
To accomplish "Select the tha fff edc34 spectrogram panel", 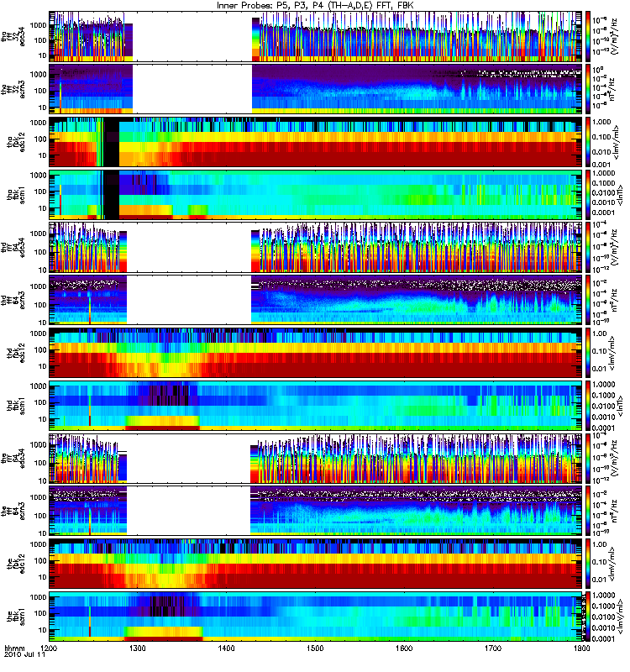I will pos(316,36).
